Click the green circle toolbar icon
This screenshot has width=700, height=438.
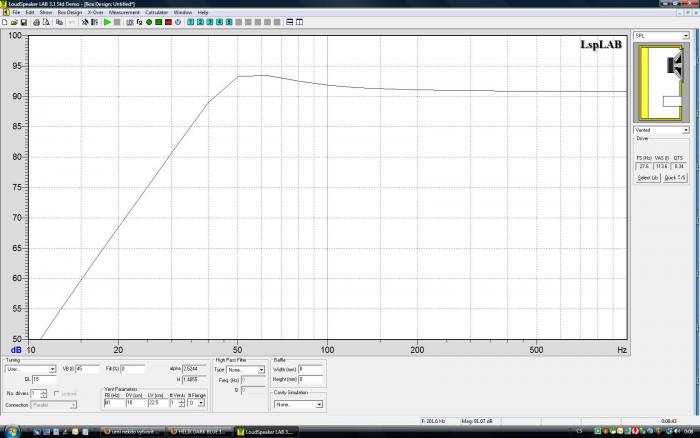click(149, 22)
